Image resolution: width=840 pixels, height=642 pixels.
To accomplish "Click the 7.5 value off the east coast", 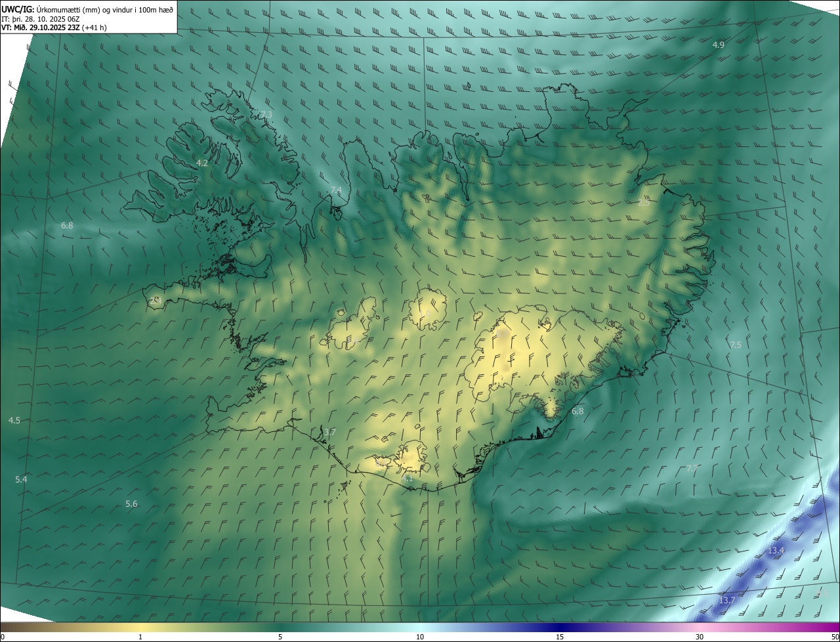I will [x=736, y=345].
